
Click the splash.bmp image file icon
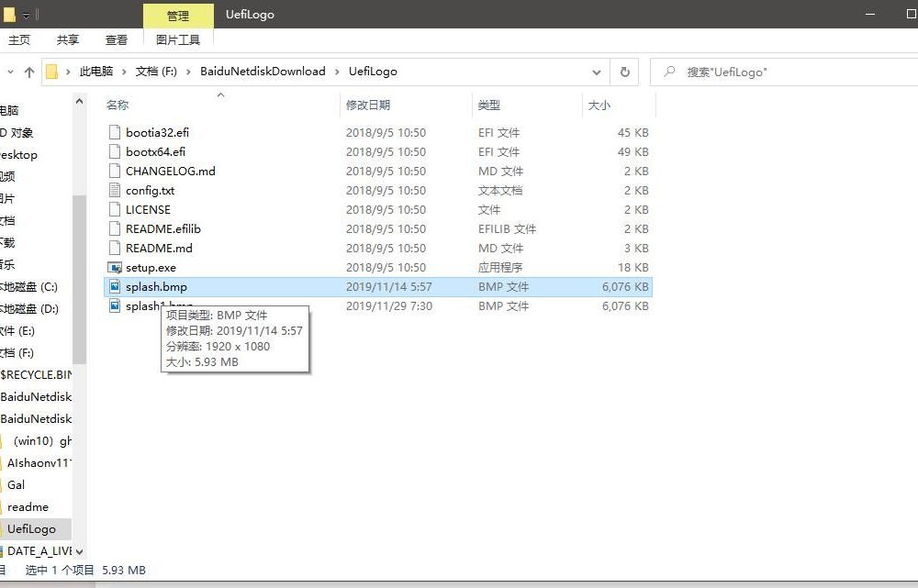tap(115, 286)
